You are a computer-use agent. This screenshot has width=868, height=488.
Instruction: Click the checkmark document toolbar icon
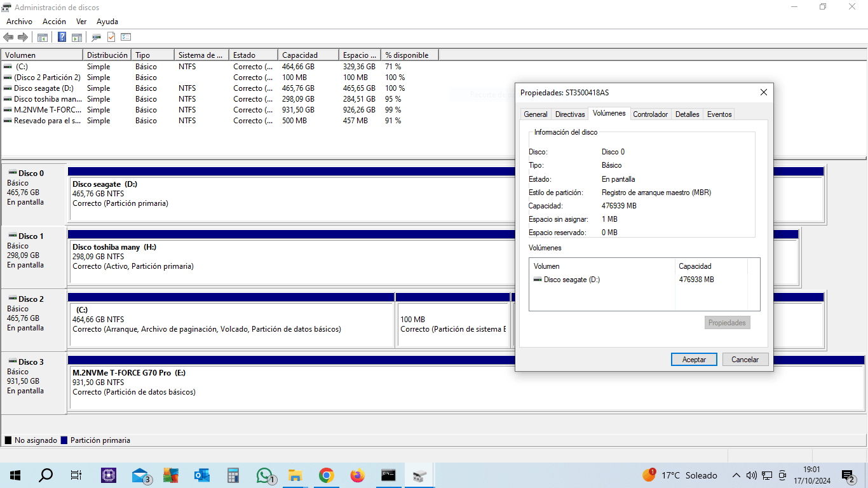tap(110, 36)
